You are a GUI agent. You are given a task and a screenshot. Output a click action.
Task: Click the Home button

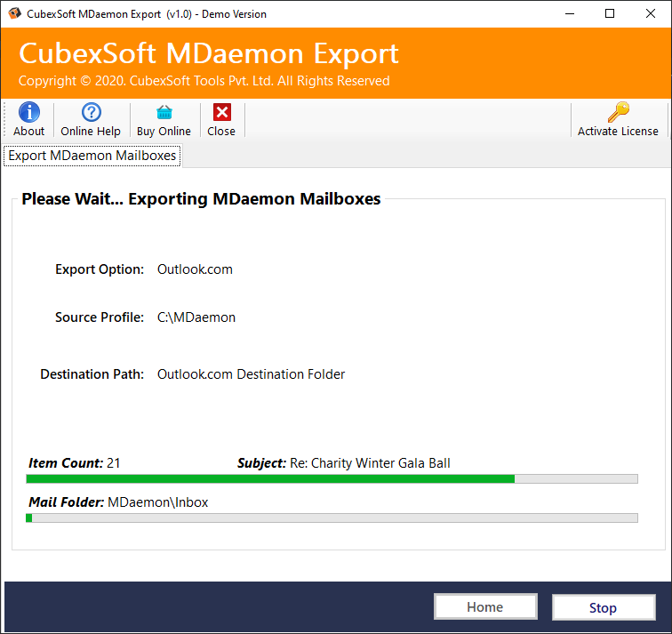[485, 607]
